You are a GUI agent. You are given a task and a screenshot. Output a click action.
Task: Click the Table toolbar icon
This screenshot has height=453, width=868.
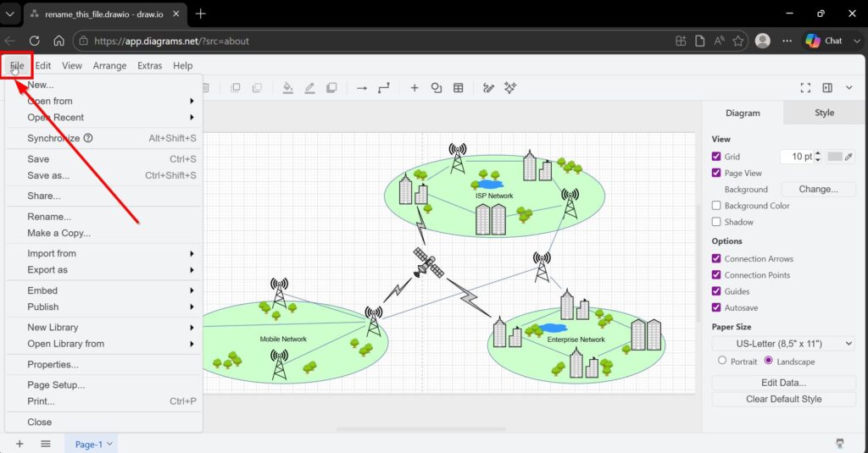point(459,88)
